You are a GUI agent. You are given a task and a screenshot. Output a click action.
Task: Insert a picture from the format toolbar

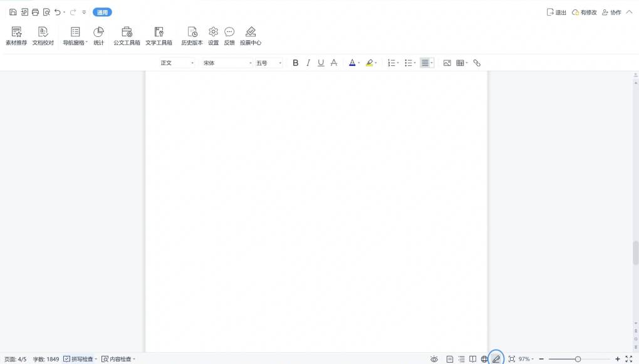click(447, 63)
